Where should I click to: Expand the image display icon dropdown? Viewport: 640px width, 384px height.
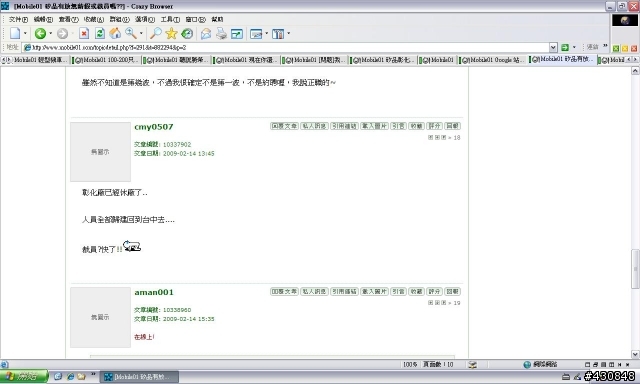(267, 33)
